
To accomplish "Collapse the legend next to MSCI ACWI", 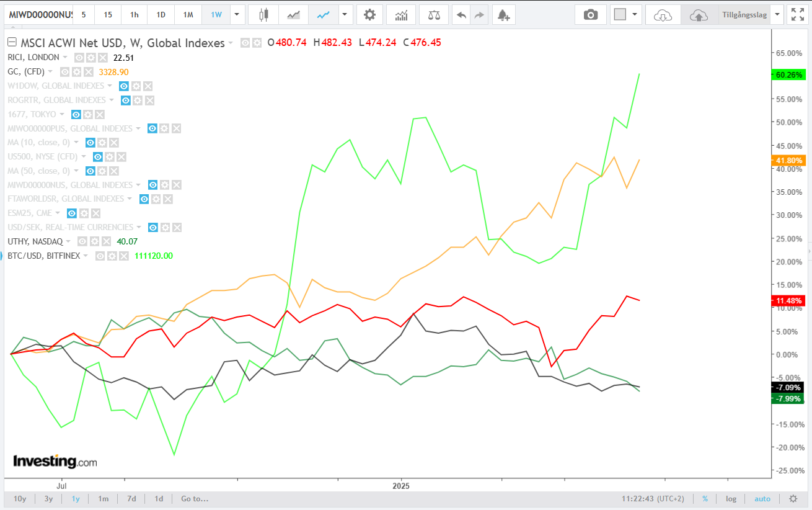I will point(11,43).
